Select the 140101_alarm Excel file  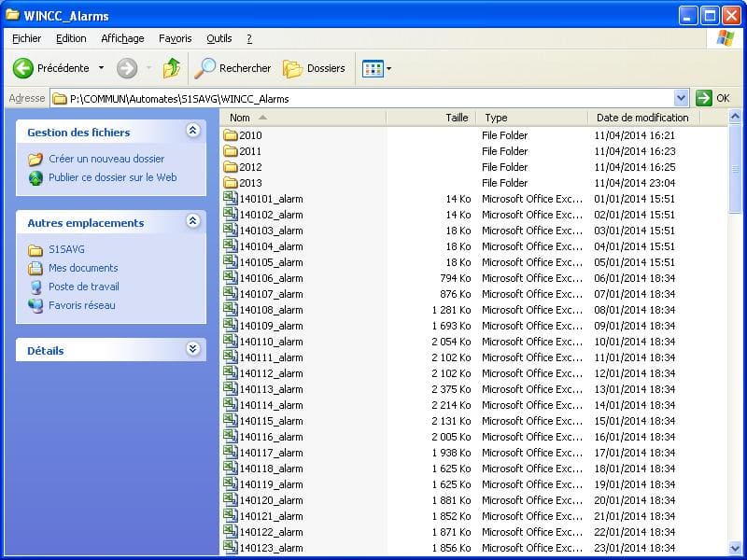(x=271, y=199)
